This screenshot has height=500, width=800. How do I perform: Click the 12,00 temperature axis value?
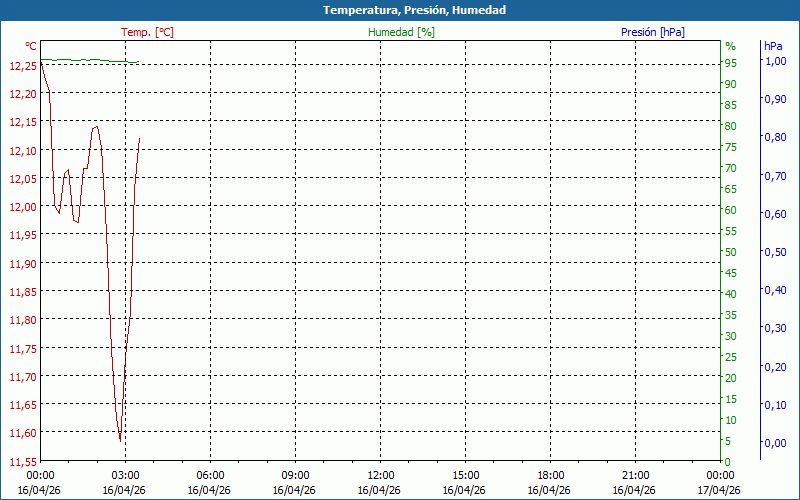(x=22, y=207)
